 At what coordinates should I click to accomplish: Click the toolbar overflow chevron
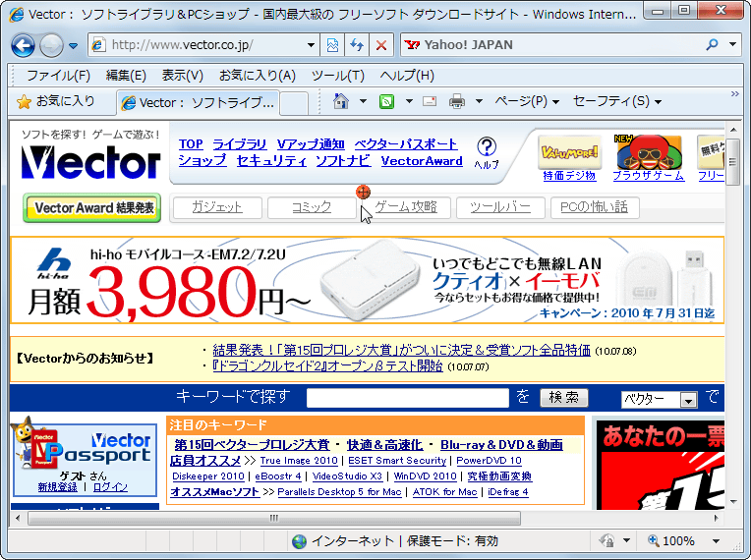tap(734, 93)
